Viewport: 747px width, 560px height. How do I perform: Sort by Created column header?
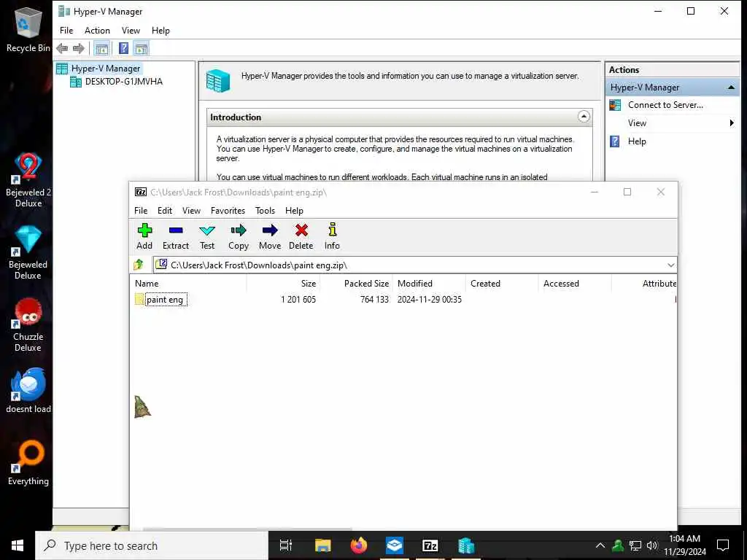[502, 284]
